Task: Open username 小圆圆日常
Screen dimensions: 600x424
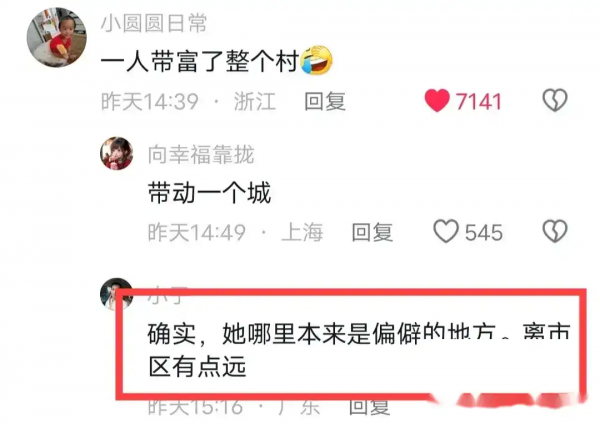Action: point(154,23)
